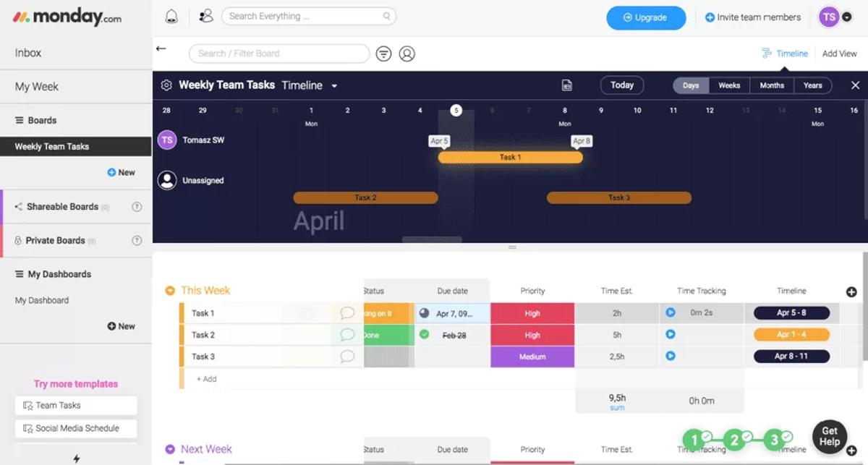This screenshot has height=465, width=868.
Task: Click the Search Everything field
Action: (x=309, y=16)
